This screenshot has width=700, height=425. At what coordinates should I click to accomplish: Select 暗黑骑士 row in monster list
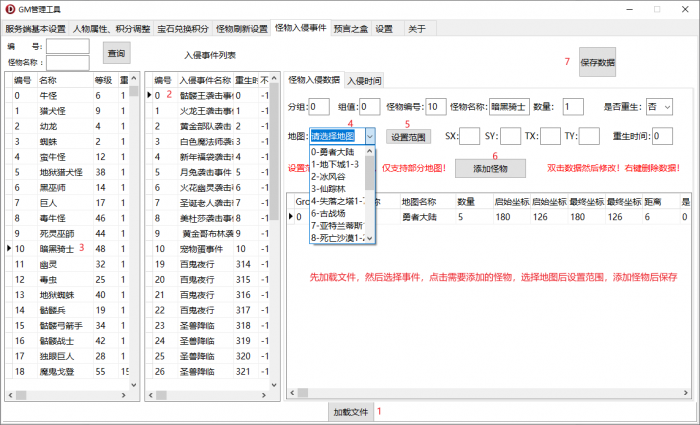[x=60, y=248]
